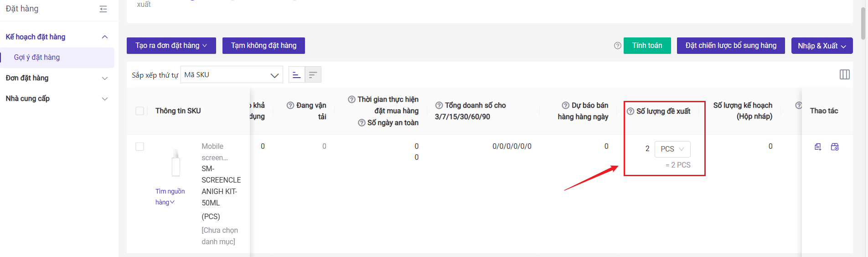The height and width of the screenshot is (257, 868).
Task: Open column settings icon
Action: pos(845,74)
